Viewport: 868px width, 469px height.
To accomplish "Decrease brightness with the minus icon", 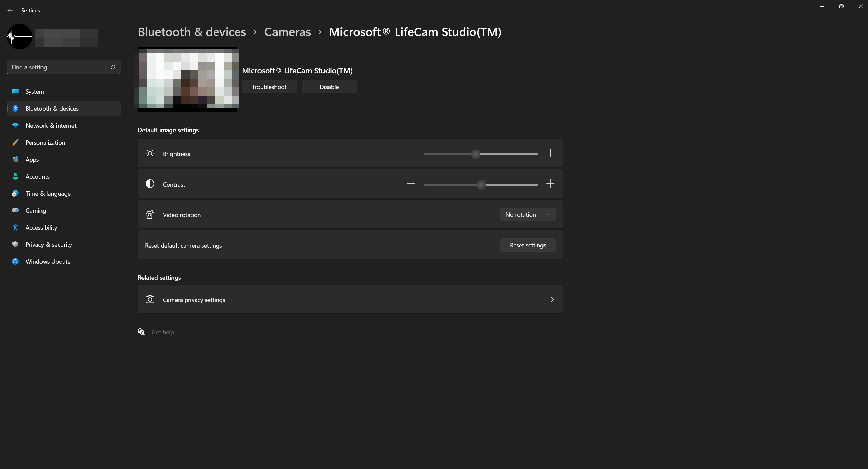I will (x=411, y=153).
